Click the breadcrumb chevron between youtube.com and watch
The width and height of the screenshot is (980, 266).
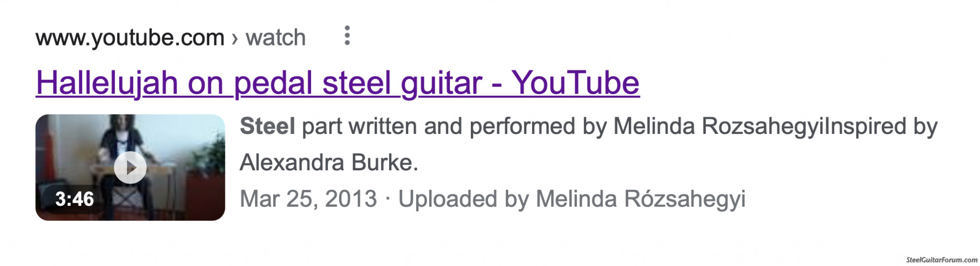pyautogui.click(x=234, y=38)
